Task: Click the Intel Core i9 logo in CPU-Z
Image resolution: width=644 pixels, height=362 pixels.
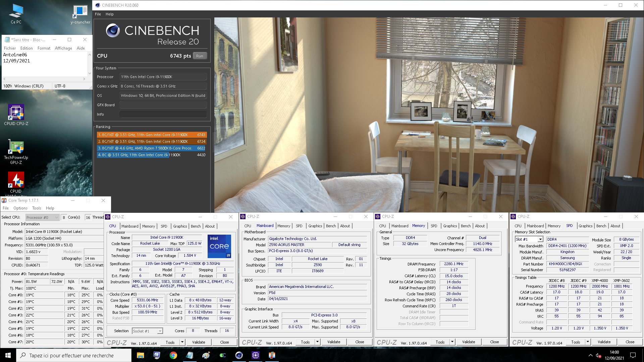Action: coord(219,246)
